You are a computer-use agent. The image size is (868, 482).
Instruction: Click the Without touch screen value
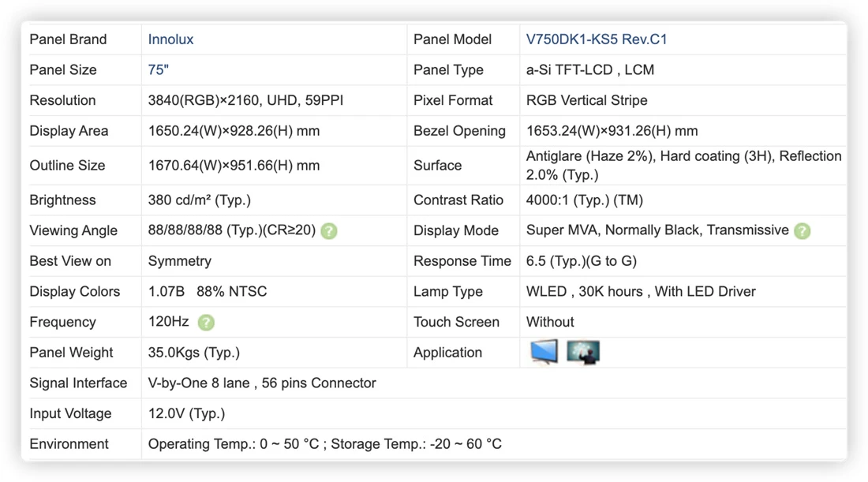point(550,322)
